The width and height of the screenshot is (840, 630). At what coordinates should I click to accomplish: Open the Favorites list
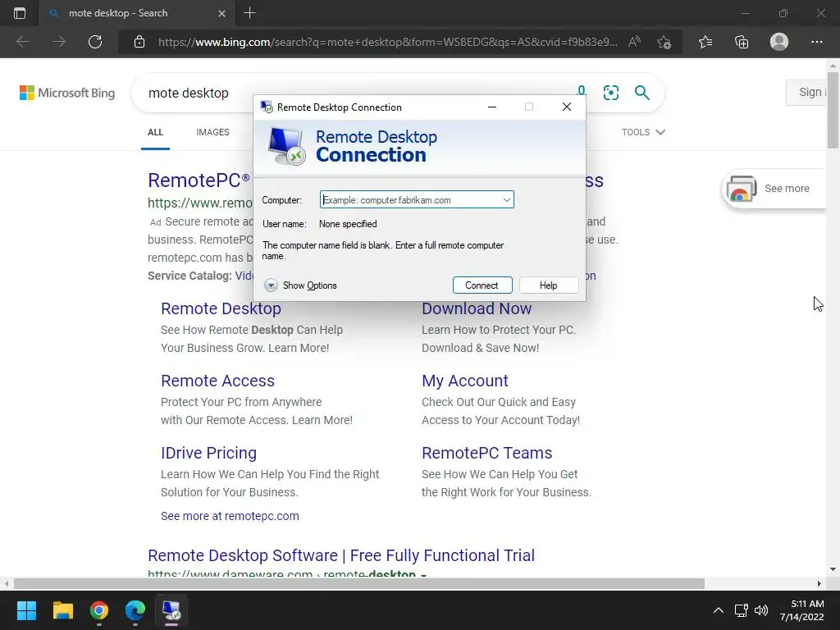705,42
